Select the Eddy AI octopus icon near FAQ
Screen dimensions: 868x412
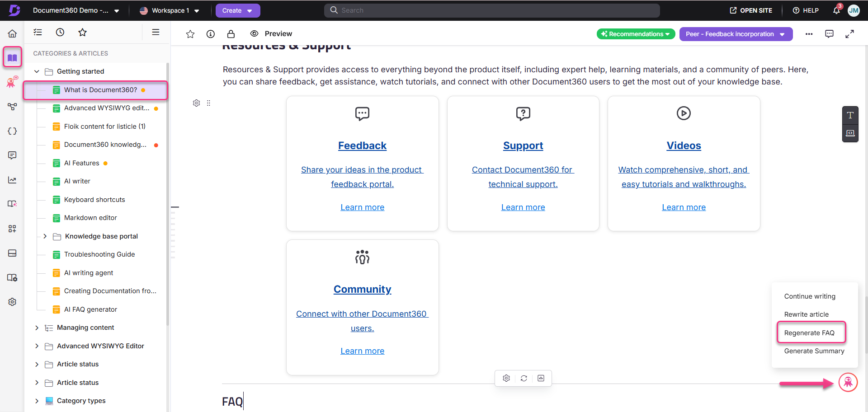(x=849, y=382)
